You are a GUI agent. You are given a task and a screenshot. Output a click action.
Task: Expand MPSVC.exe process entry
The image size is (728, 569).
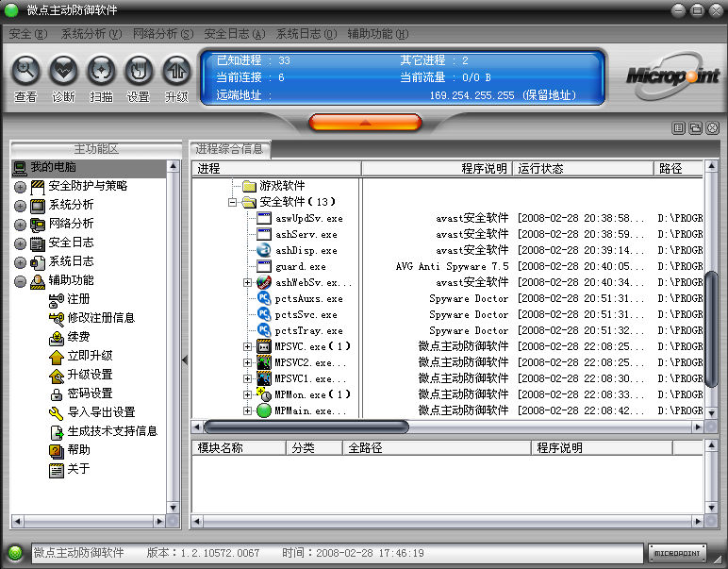(248, 346)
